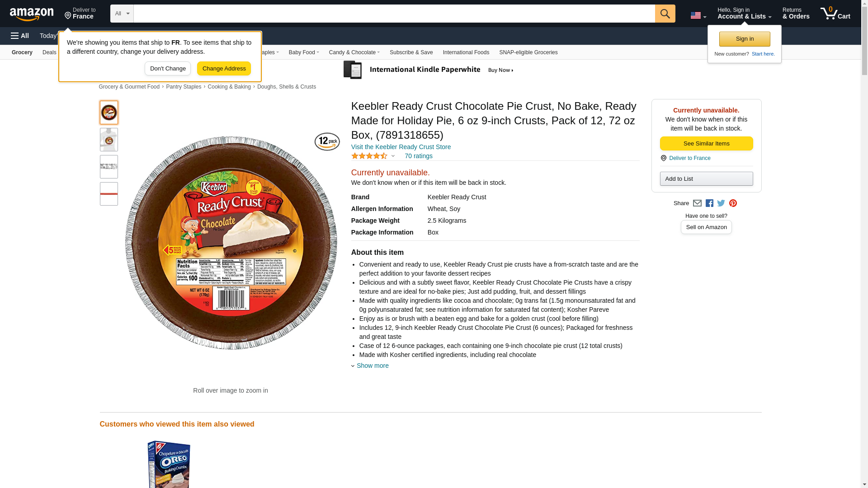Open the Baby Food menu
The height and width of the screenshot is (488, 868).
(x=303, y=52)
